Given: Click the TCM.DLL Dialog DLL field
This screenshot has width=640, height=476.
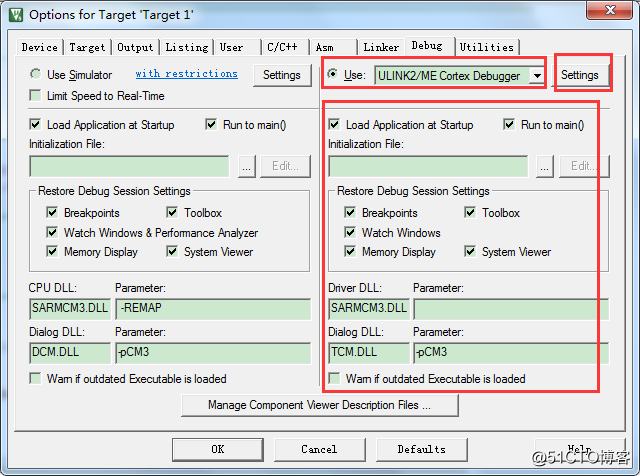Looking at the screenshot, I should [x=369, y=353].
